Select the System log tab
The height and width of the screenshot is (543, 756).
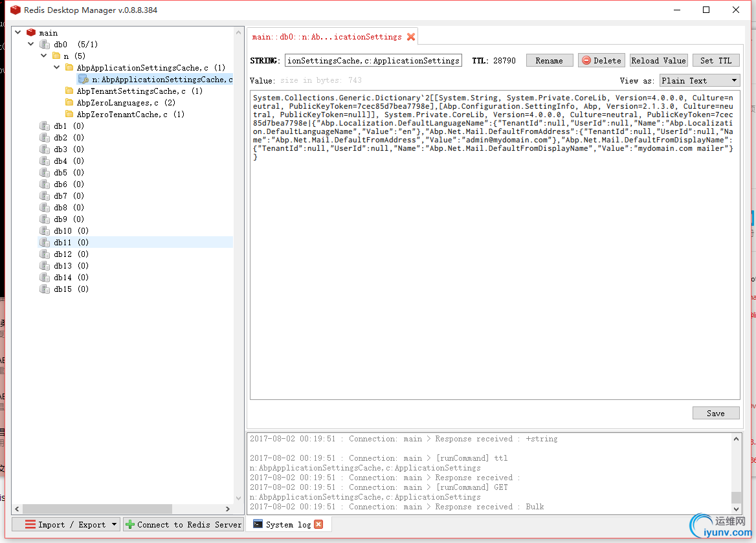pos(288,524)
